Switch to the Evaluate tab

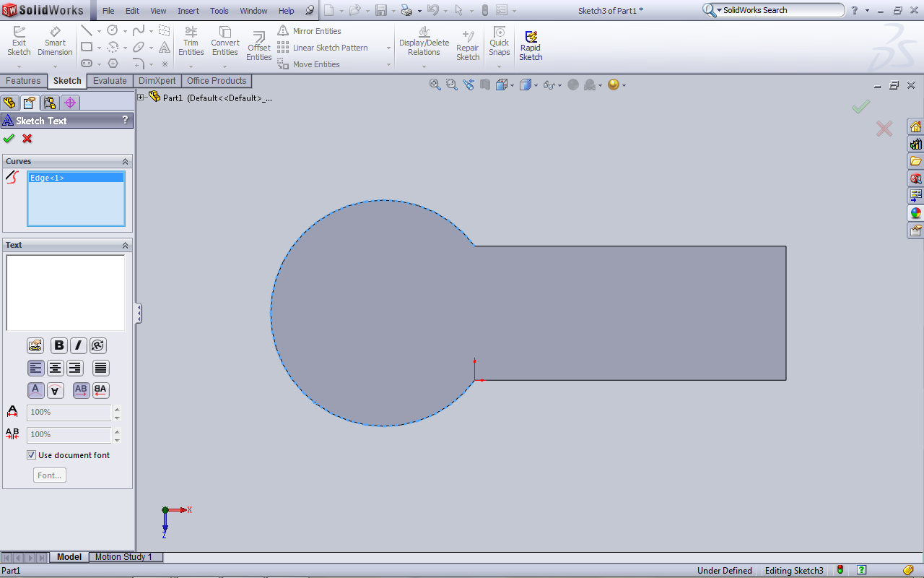pyautogui.click(x=110, y=81)
